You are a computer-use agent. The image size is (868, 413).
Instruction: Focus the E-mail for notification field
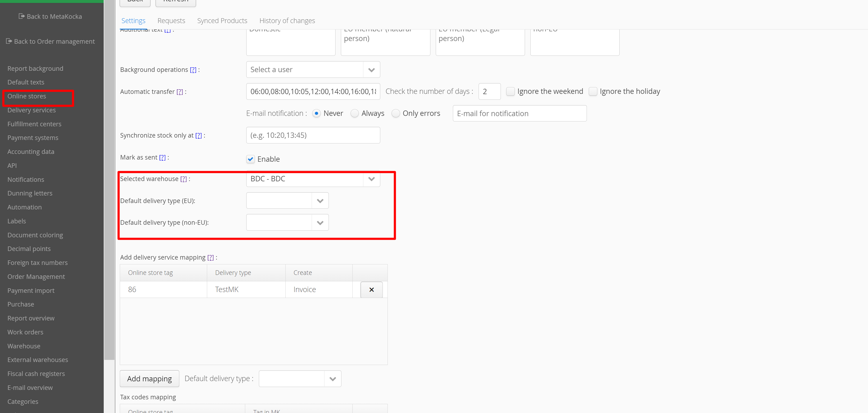pyautogui.click(x=519, y=114)
